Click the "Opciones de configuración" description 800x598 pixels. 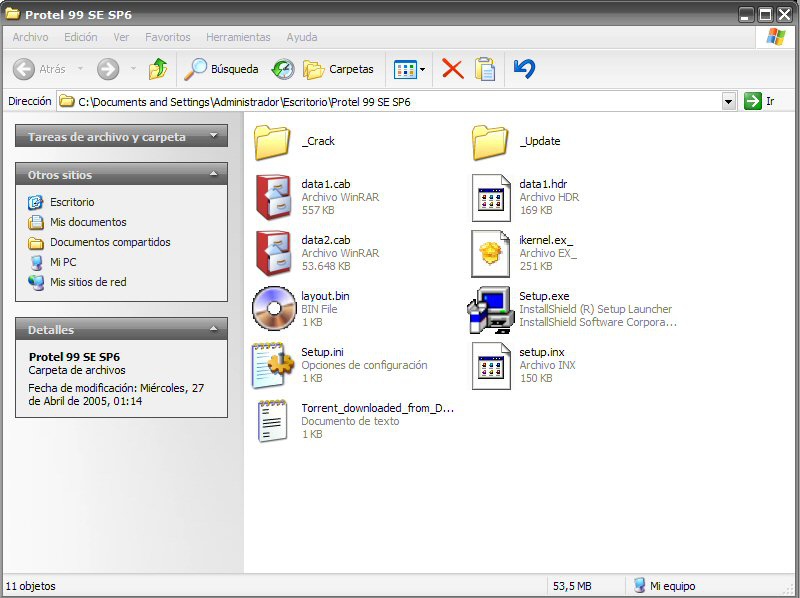click(364, 365)
